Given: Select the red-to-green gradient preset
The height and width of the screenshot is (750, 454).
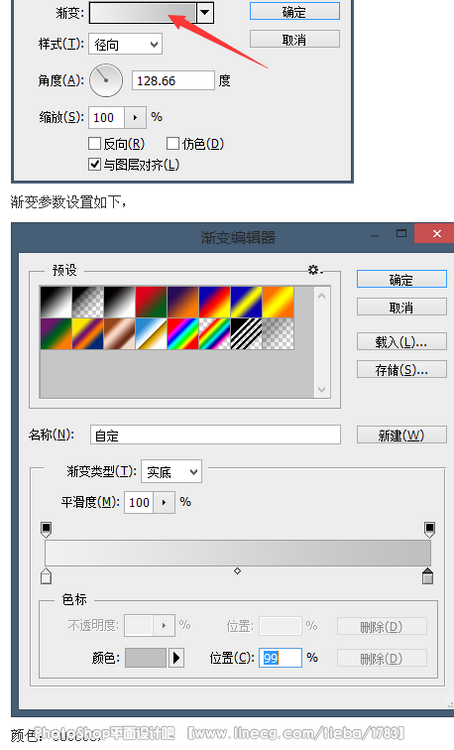Looking at the screenshot, I should click(151, 302).
